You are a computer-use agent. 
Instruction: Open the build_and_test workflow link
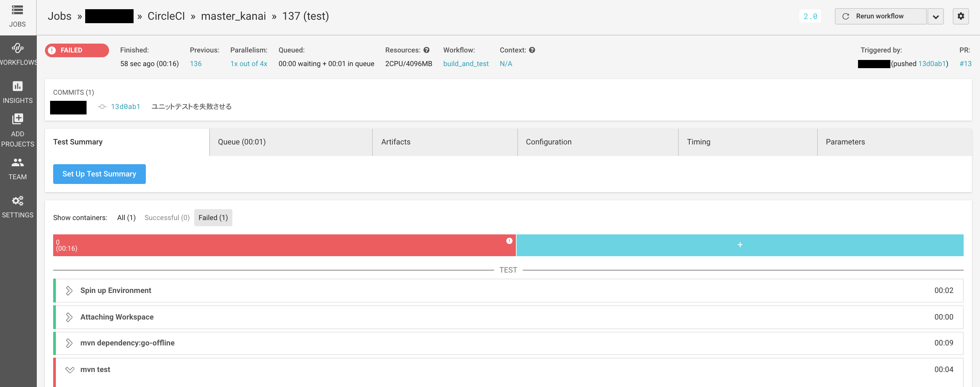coord(465,64)
